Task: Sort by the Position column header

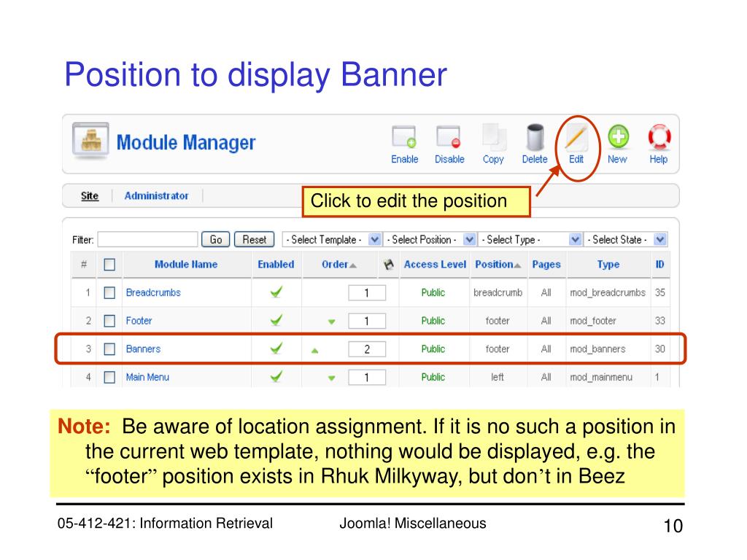Action: coord(494,264)
